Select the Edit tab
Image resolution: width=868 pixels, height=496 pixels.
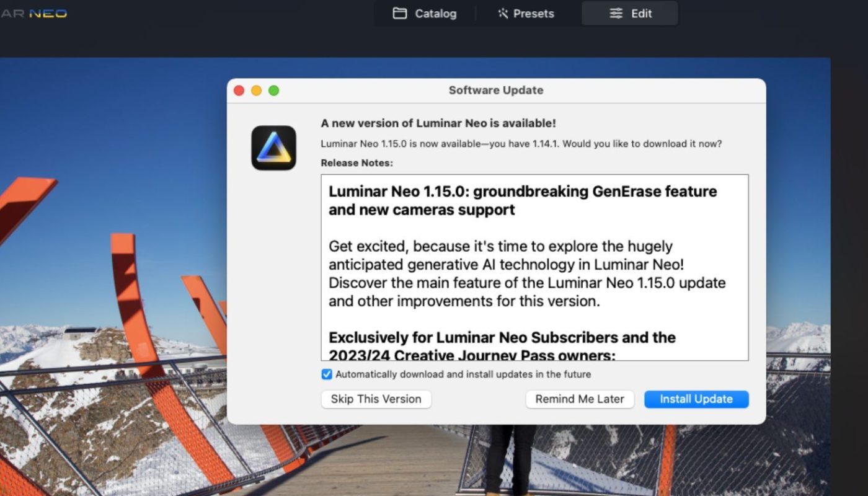point(630,13)
